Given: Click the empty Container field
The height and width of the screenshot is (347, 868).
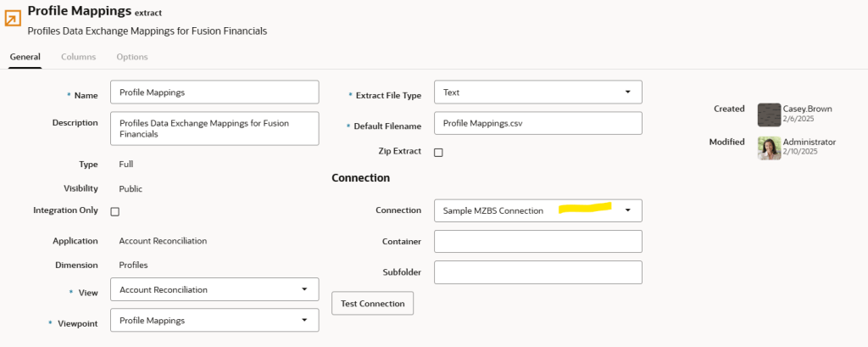Looking at the screenshot, I should pyautogui.click(x=537, y=241).
